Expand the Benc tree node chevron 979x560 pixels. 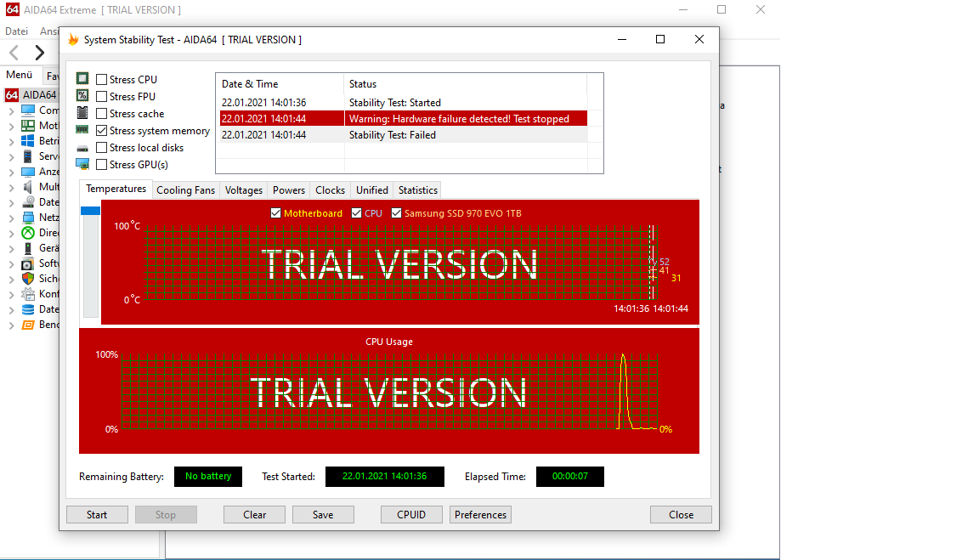click(11, 325)
